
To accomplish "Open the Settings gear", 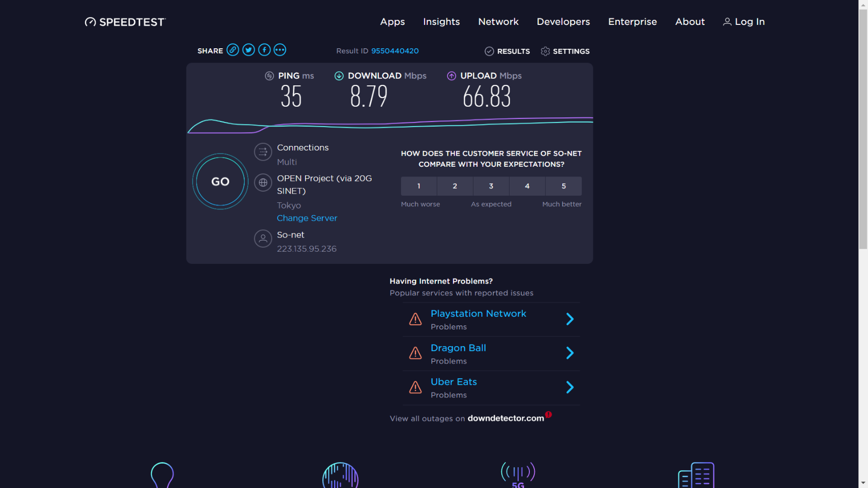I will tap(545, 51).
